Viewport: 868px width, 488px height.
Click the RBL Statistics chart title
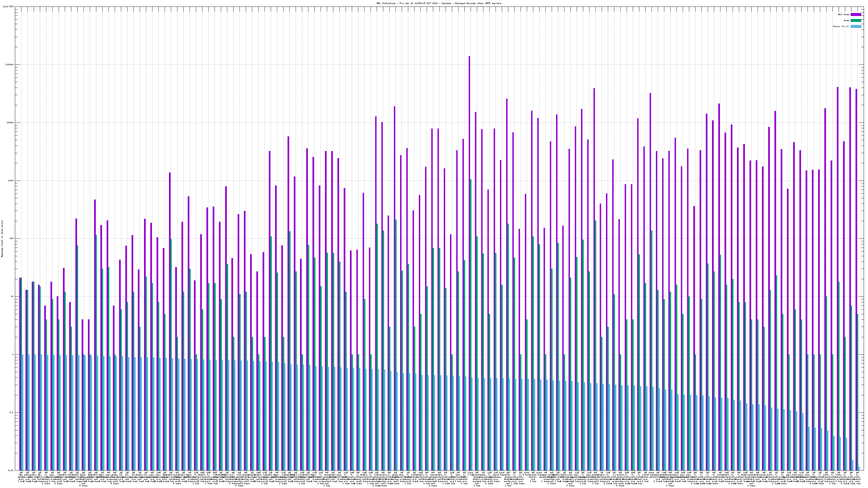[439, 3]
